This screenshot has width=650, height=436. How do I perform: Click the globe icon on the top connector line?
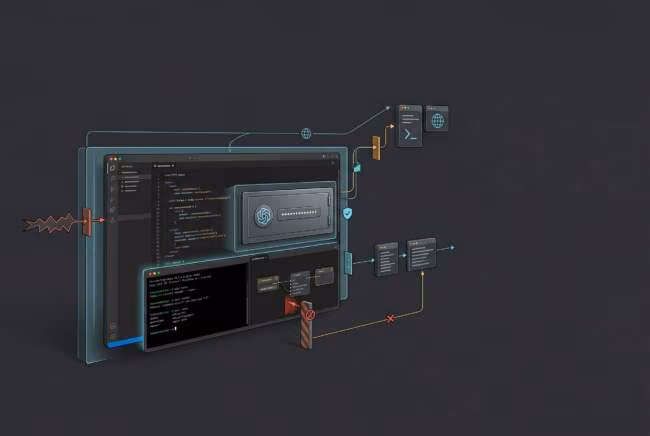pos(306,133)
